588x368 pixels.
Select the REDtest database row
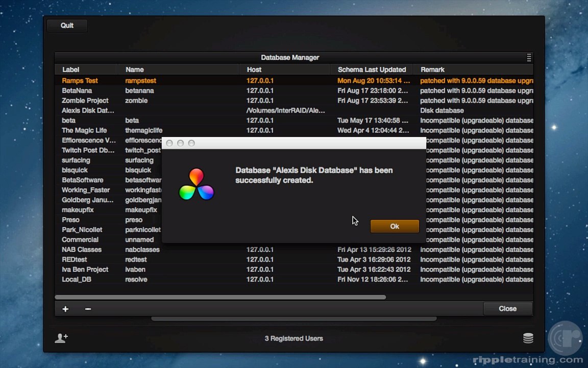click(294, 260)
